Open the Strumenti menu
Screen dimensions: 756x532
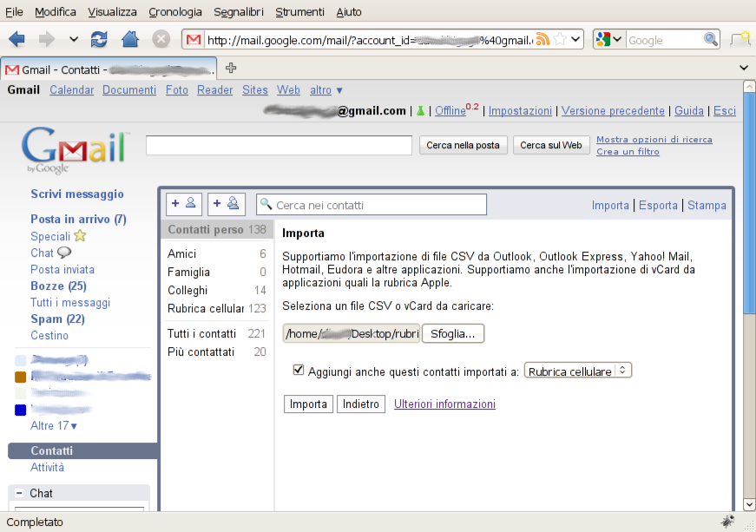click(300, 12)
